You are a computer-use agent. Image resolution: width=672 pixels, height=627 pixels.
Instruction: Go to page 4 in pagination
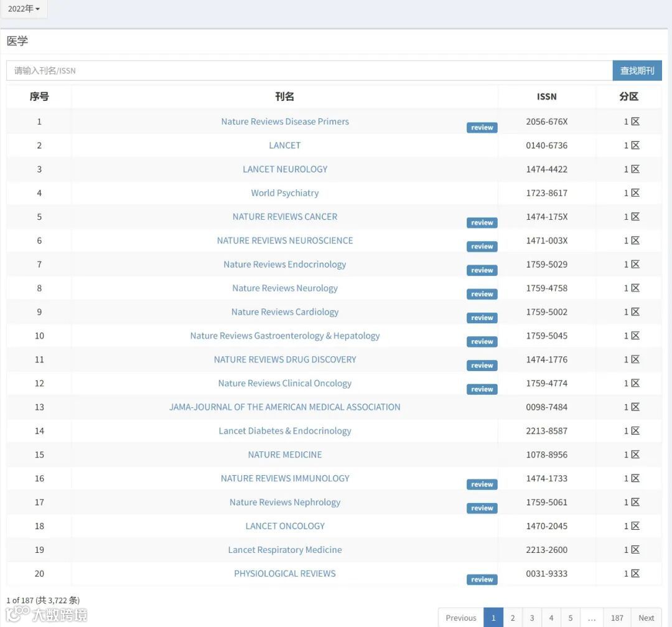pyautogui.click(x=551, y=618)
